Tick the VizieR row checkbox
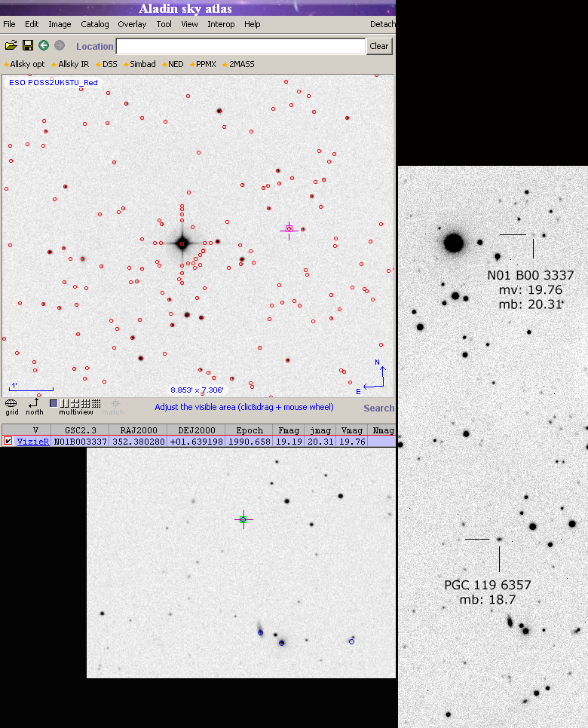 8,441
